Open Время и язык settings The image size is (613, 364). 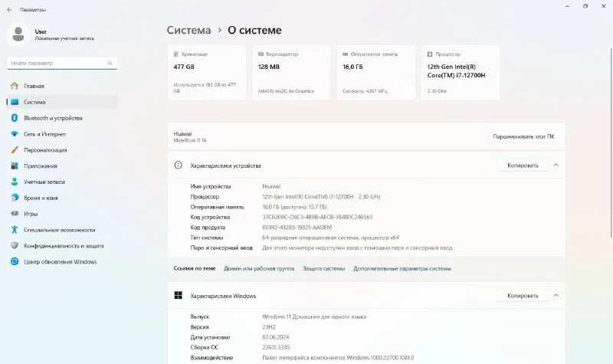point(42,198)
